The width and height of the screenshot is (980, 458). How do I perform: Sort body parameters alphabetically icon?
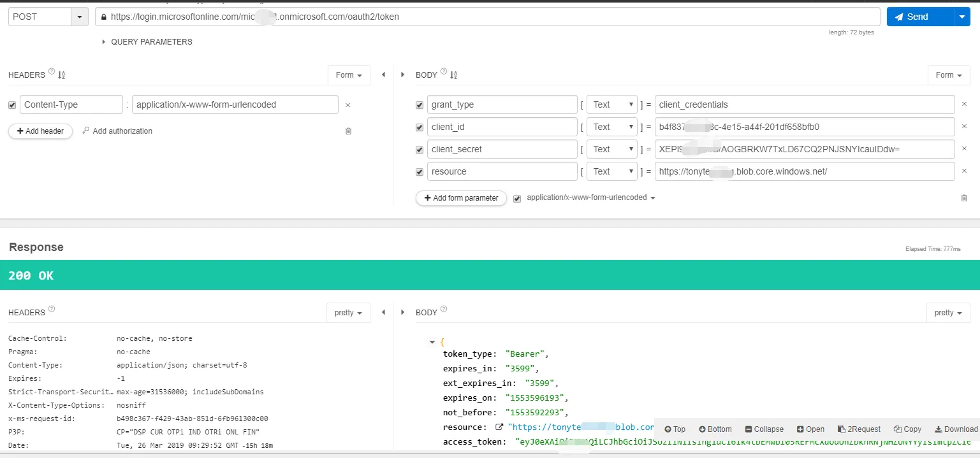point(454,75)
